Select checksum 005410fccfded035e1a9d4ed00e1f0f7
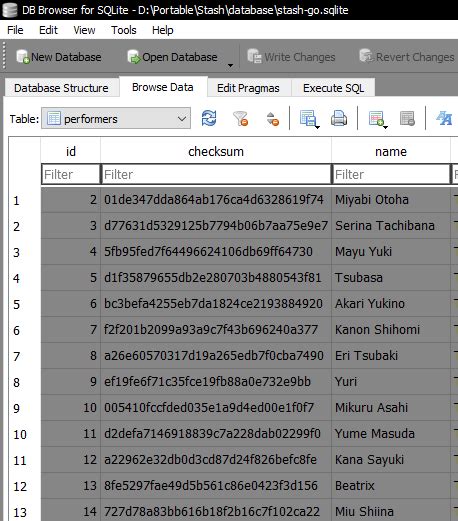This screenshot has width=458, height=521. tap(216, 408)
